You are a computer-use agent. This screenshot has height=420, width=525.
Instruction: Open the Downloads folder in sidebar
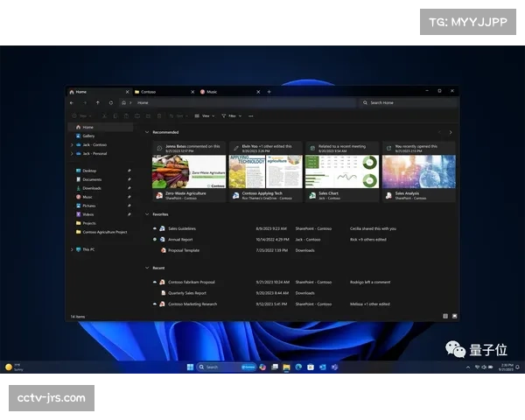92,188
